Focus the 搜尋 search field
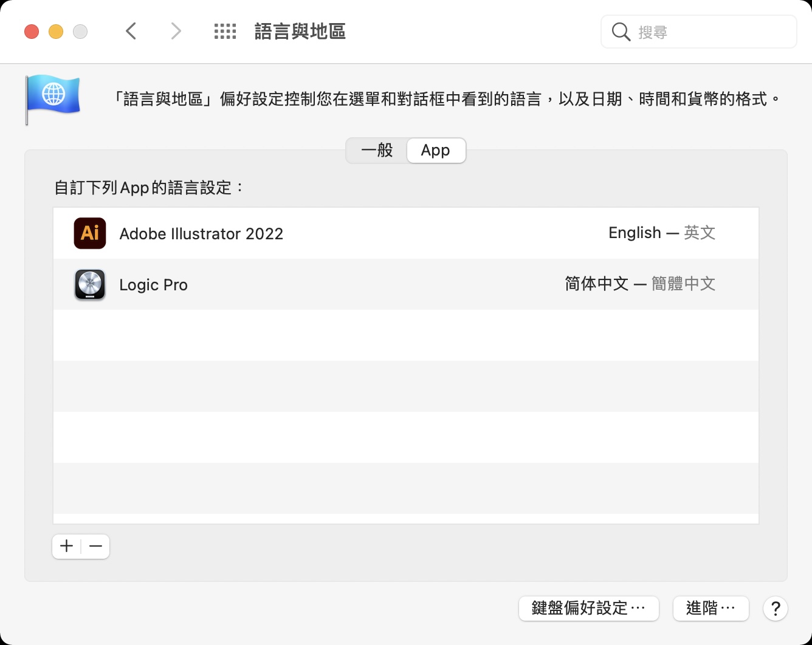The image size is (812, 645). pyautogui.click(x=699, y=32)
